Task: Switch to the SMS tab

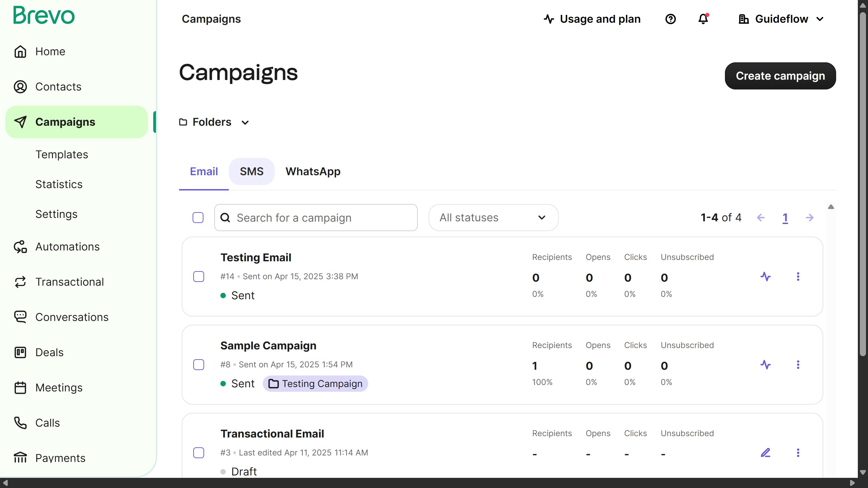Action: tap(251, 171)
